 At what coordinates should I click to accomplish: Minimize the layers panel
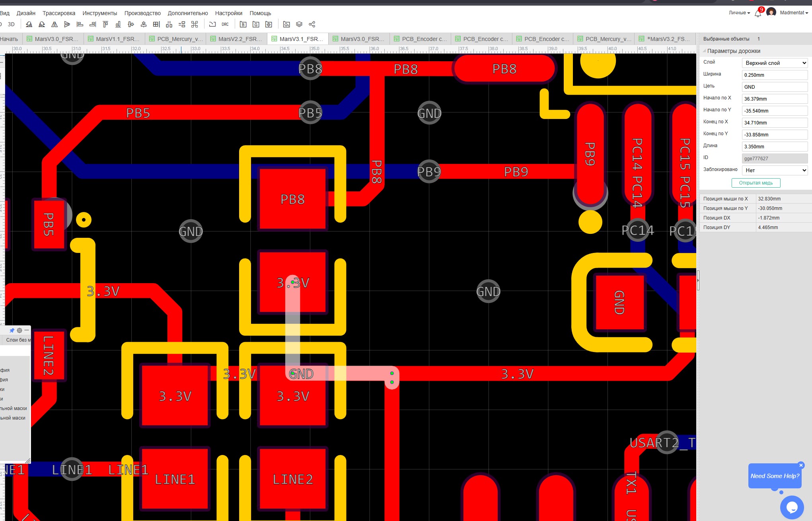[27, 330]
